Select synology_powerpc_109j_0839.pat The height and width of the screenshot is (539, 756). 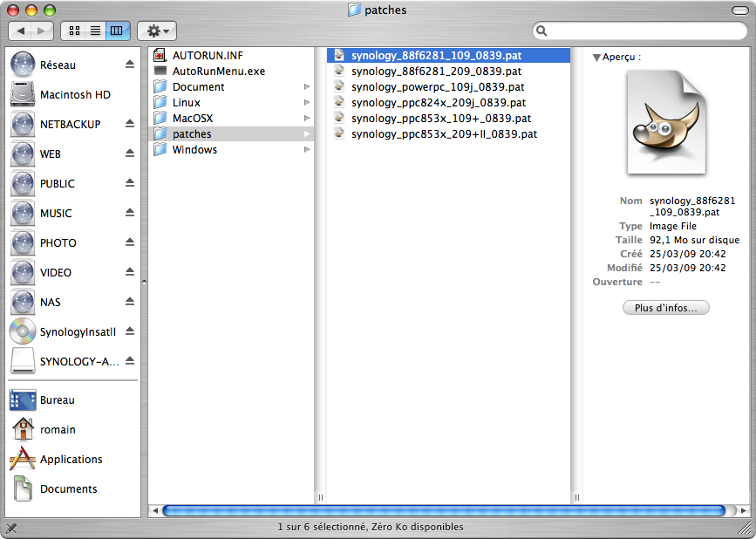(448, 86)
